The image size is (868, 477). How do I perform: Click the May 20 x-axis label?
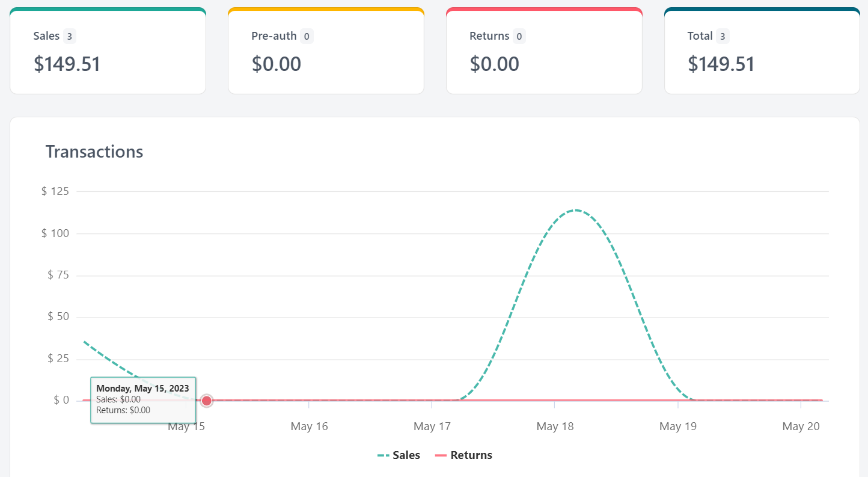pos(801,426)
